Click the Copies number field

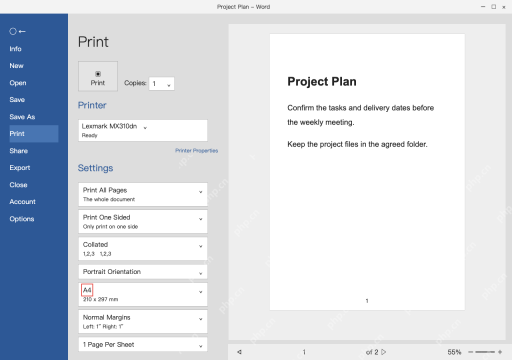(x=161, y=84)
